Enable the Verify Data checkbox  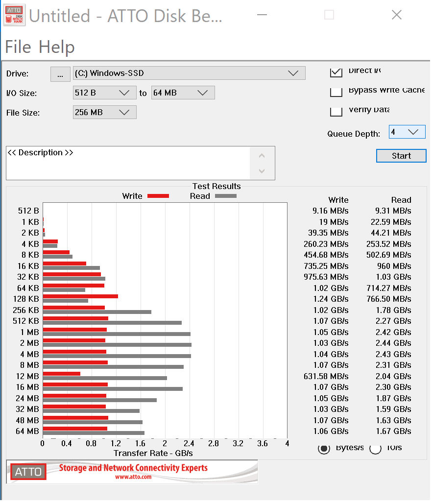pos(336,112)
